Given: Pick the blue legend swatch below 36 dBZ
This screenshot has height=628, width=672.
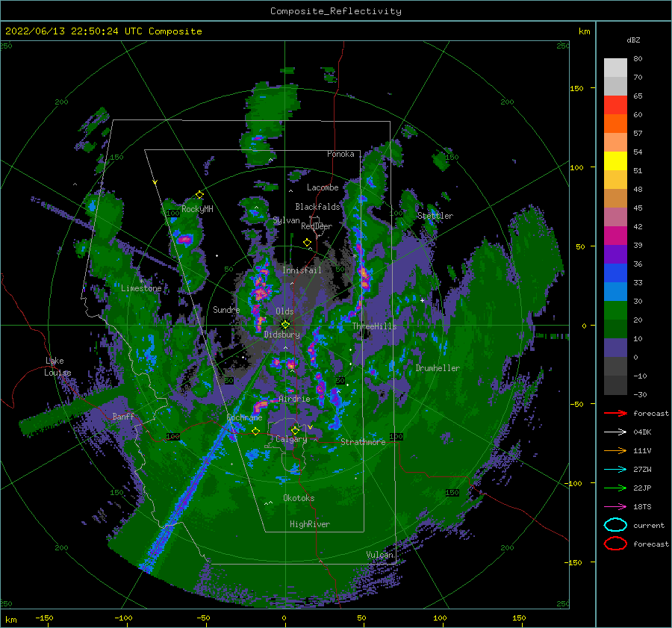Looking at the screenshot, I should [x=615, y=273].
